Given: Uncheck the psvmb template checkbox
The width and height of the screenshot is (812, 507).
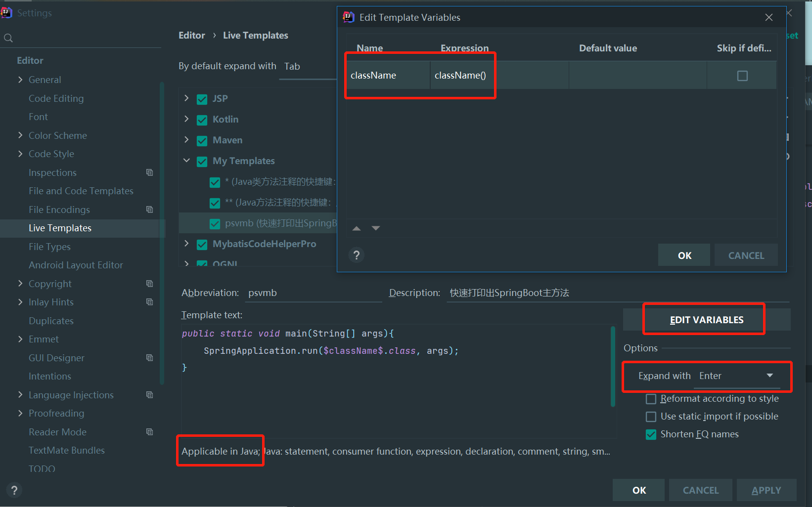Looking at the screenshot, I should [x=215, y=224].
